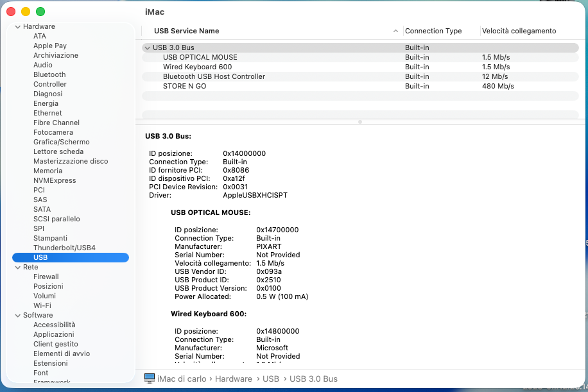The width and height of the screenshot is (588, 392).
Task: Collapse the Hardware section in sidebar
Action: click(x=17, y=26)
